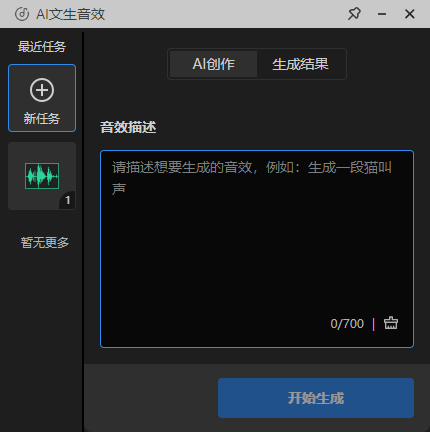
Task: Clear the description with the broom icon
Action: 391,323
